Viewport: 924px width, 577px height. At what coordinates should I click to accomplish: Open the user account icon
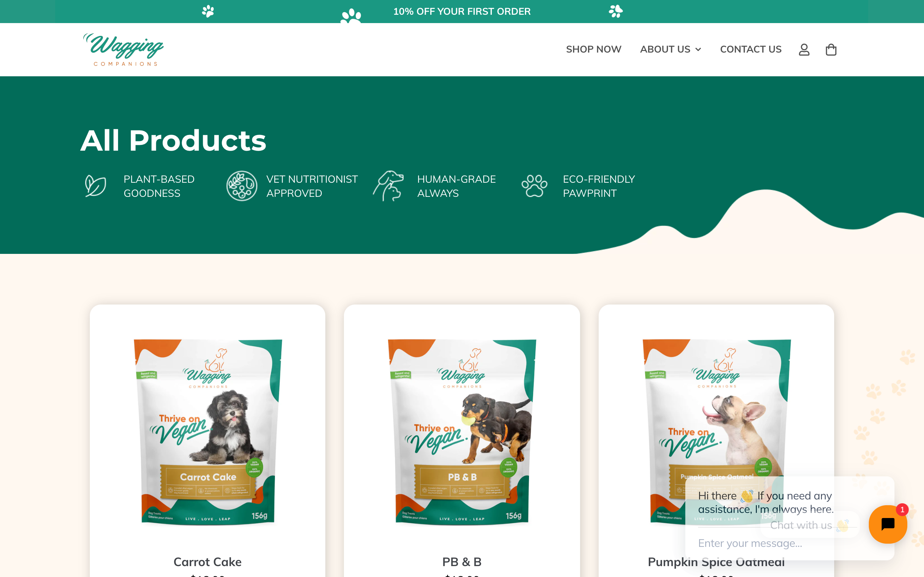coord(804,50)
